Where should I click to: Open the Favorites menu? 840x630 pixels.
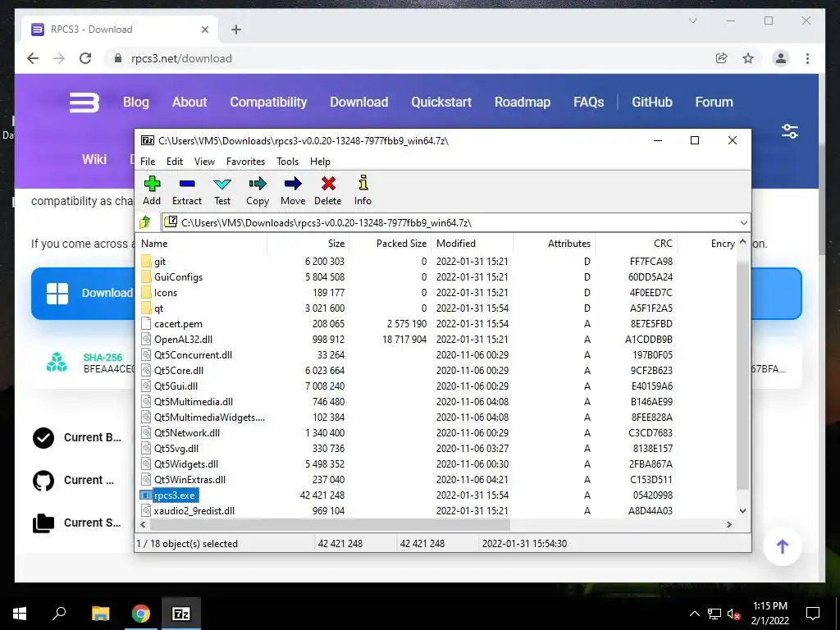[245, 162]
